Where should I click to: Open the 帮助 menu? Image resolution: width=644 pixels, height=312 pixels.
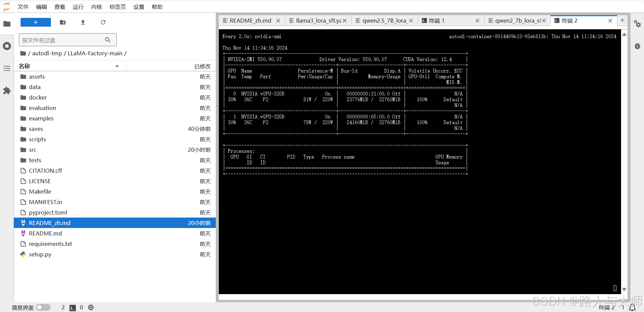(x=157, y=7)
